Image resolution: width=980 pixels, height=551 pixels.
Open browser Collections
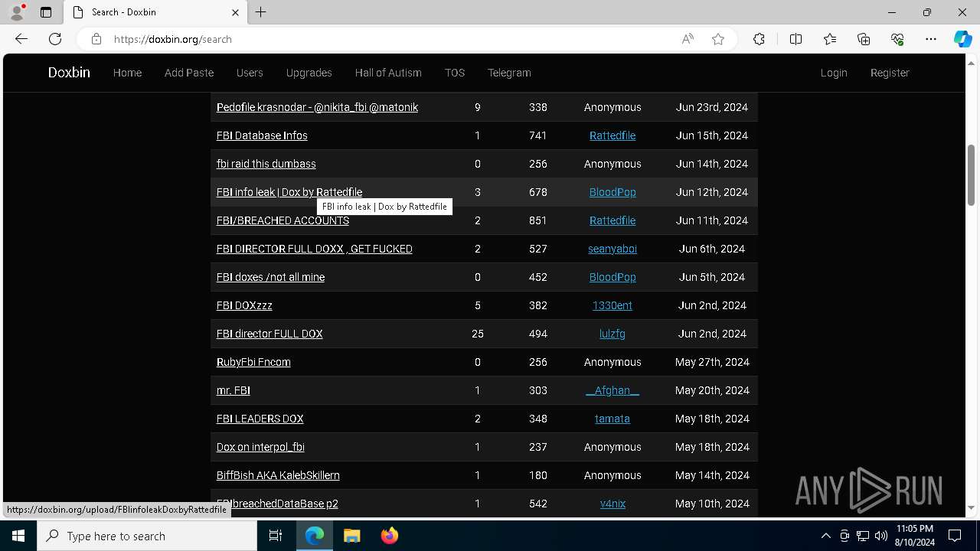[864, 39]
